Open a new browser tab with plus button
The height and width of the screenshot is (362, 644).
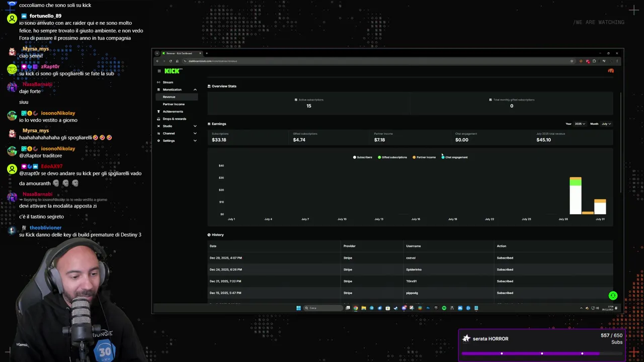(x=206, y=53)
